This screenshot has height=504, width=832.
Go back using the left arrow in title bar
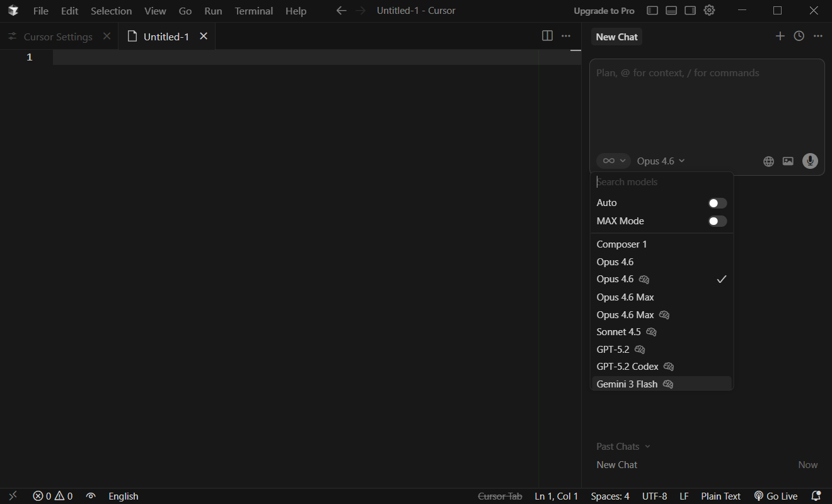tap(341, 11)
